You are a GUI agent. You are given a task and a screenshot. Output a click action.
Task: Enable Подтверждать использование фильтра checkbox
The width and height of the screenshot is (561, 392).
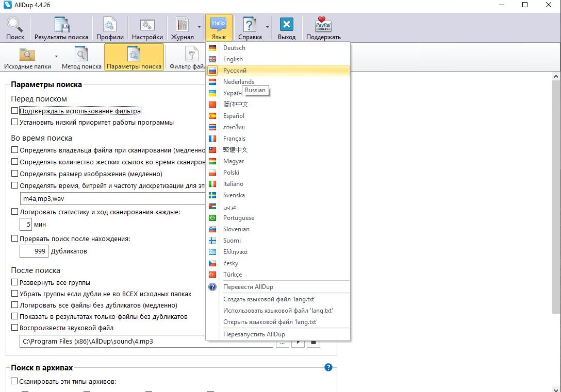pyautogui.click(x=14, y=111)
